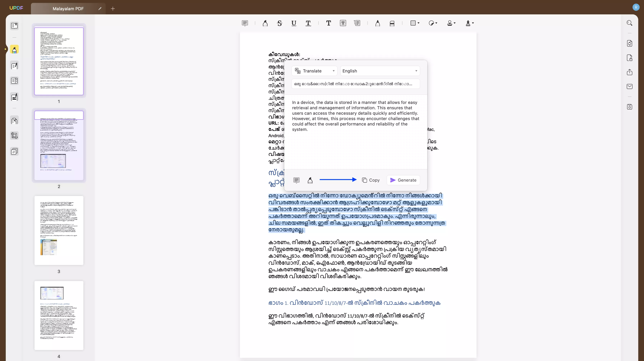Open the OCR convert icon in right sidebar

click(x=629, y=43)
